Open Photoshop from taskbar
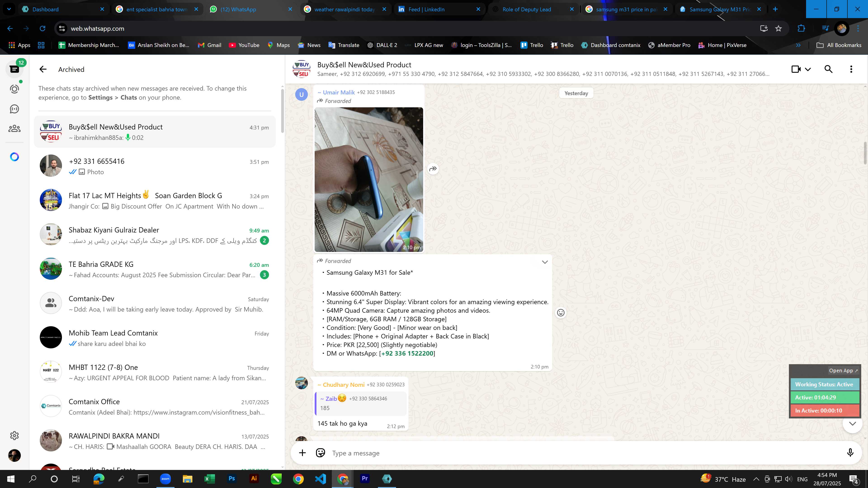The image size is (868, 488). [232, 479]
